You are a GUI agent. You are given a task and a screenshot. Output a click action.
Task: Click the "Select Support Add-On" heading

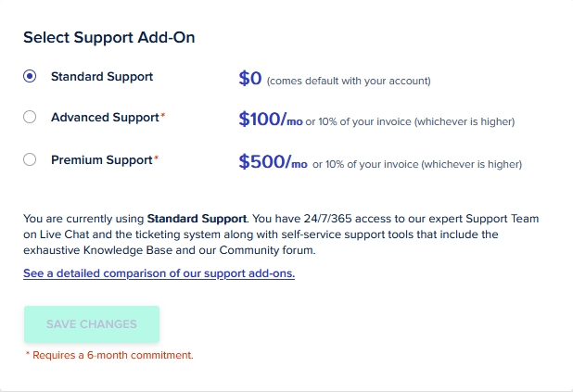[x=108, y=38]
